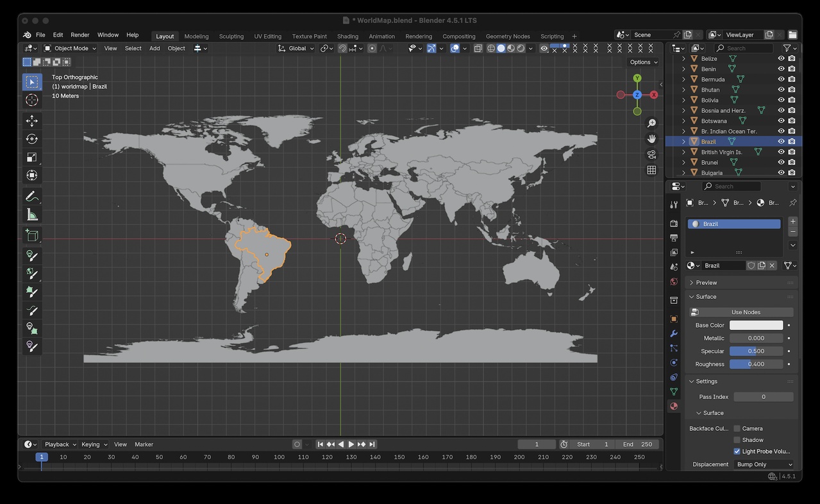Select material preview shading mode
Image resolution: width=820 pixels, height=504 pixels.
[x=511, y=48]
